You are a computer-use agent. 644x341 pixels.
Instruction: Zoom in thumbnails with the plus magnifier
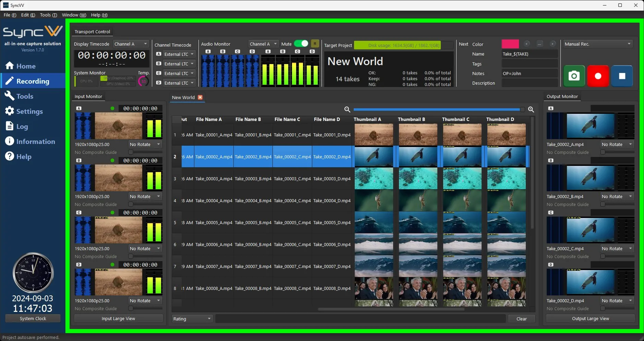(x=531, y=109)
